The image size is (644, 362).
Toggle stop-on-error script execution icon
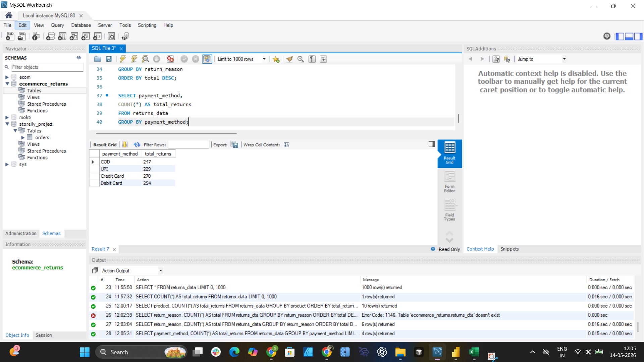click(170, 59)
